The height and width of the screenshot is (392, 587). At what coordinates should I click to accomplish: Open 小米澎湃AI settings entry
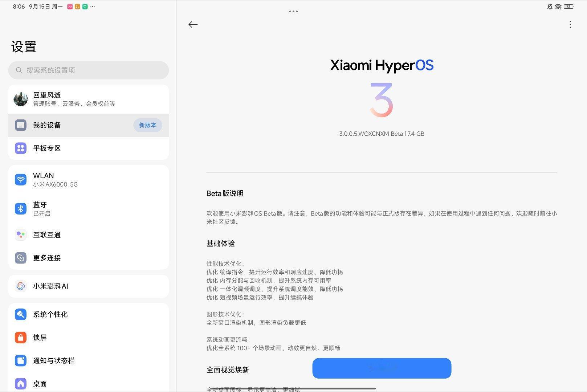tap(89, 286)
